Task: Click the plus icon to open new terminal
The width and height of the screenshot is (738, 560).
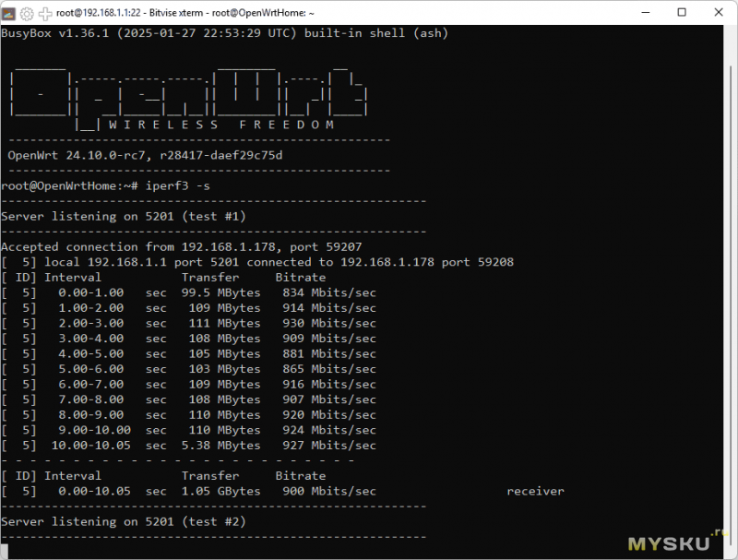Action: point(45,14)
